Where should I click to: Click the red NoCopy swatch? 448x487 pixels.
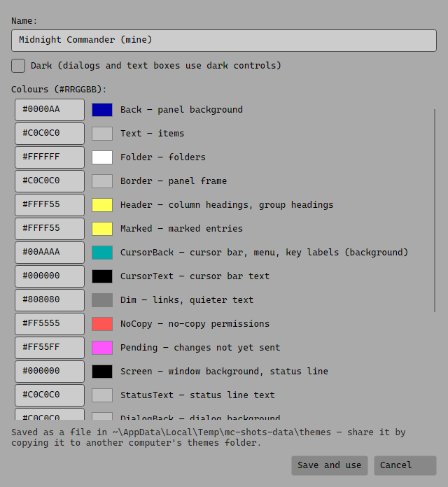(102, 324)
